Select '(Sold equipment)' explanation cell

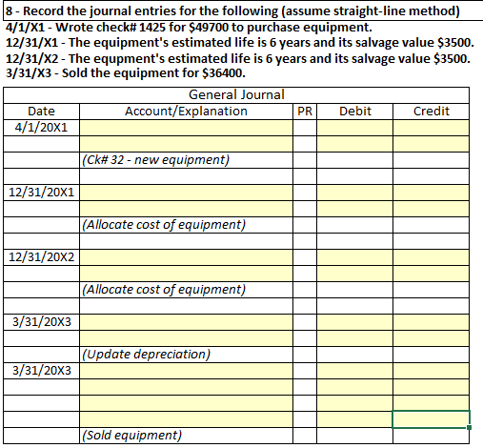pyautogui.click(x=186, y=436)
